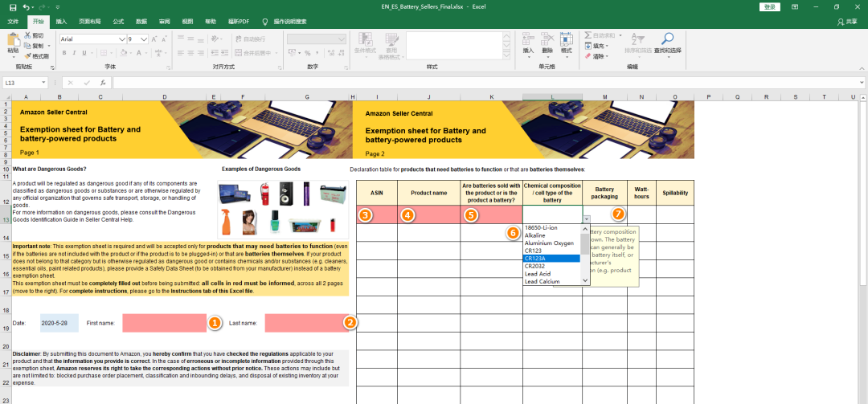Select the Format Painter brush icon
The image size is (868, 404).
click(28, 56)
